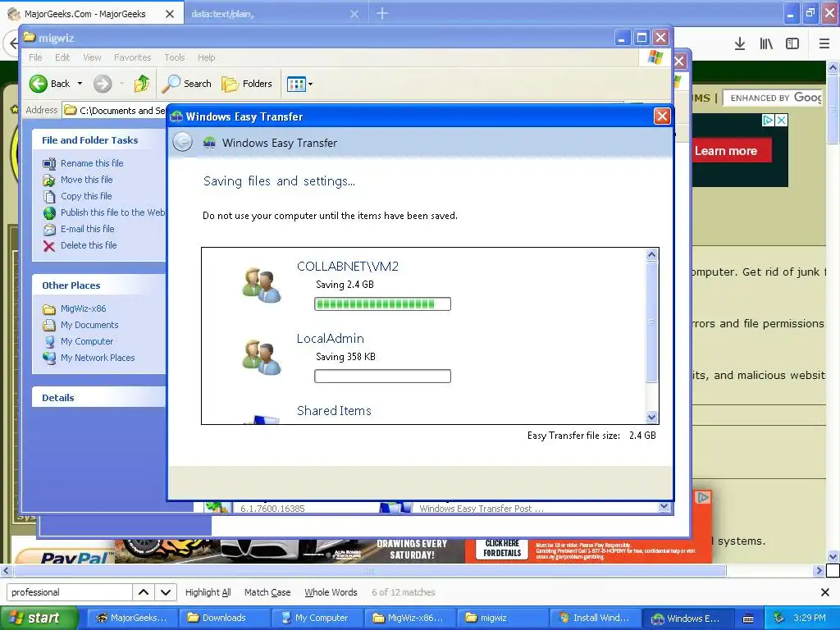This screenshot has width=840, height=630.
Task: Open the Edit menu in migwiz
Action: pos(62,57)
